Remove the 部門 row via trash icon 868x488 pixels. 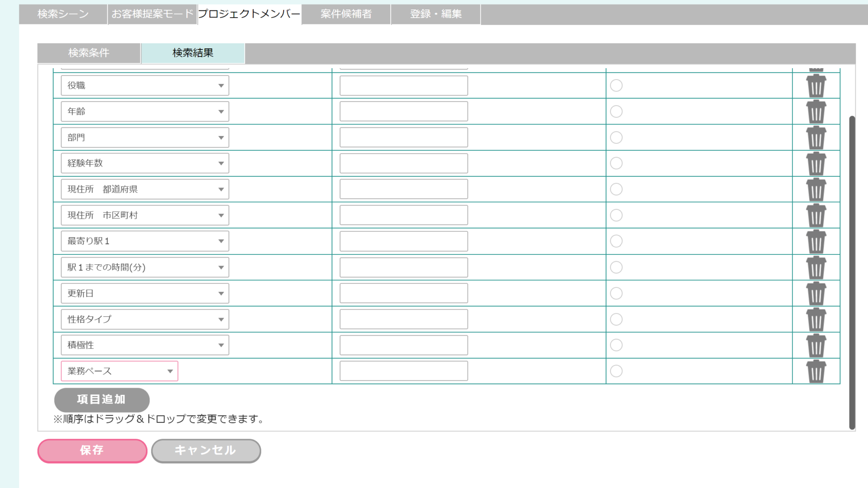816,138
